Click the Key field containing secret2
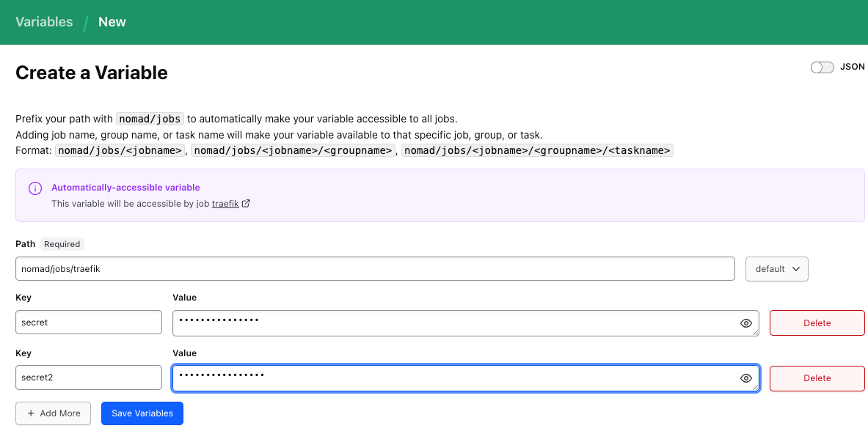Image resolution: width=868 pixels, height=431 pixels. click(88, 377)
